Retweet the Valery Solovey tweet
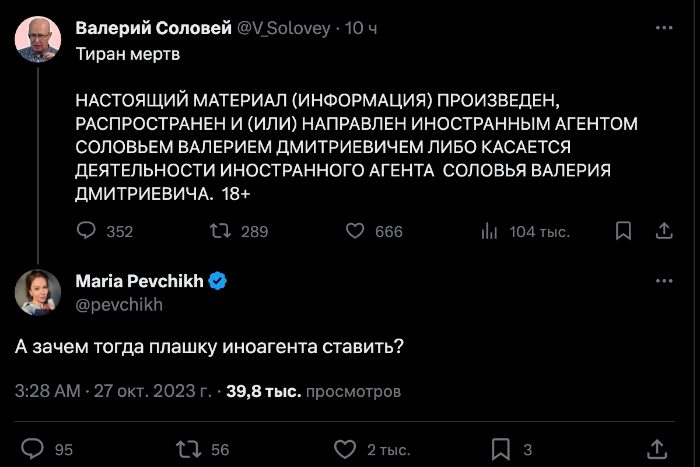The width and height of the screenshot is (700, 467). pyautogui.click(x=218, y=231)
